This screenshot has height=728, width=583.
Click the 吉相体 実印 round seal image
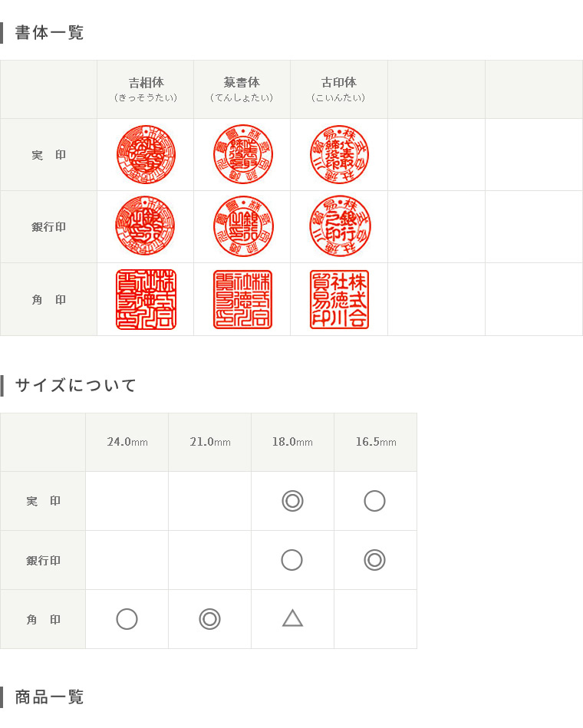[146, 155]
